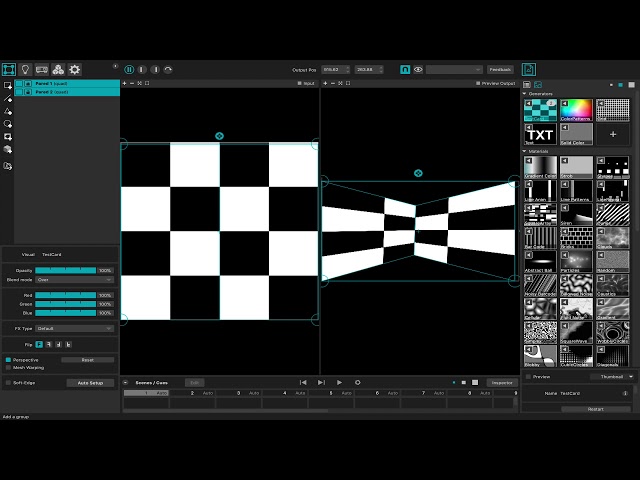This screenshot has height=480, width=640.
Task: Toggle the Preview Output checkbox
Action: [478, 83]
